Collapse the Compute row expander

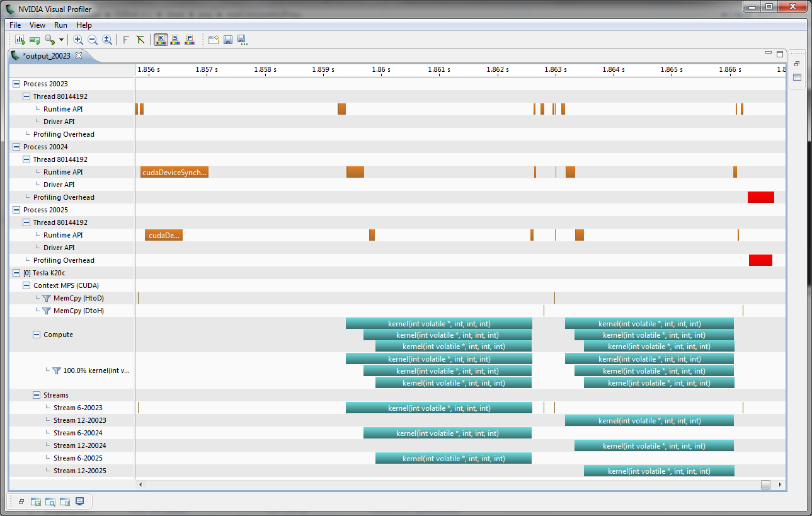(37, 335)
